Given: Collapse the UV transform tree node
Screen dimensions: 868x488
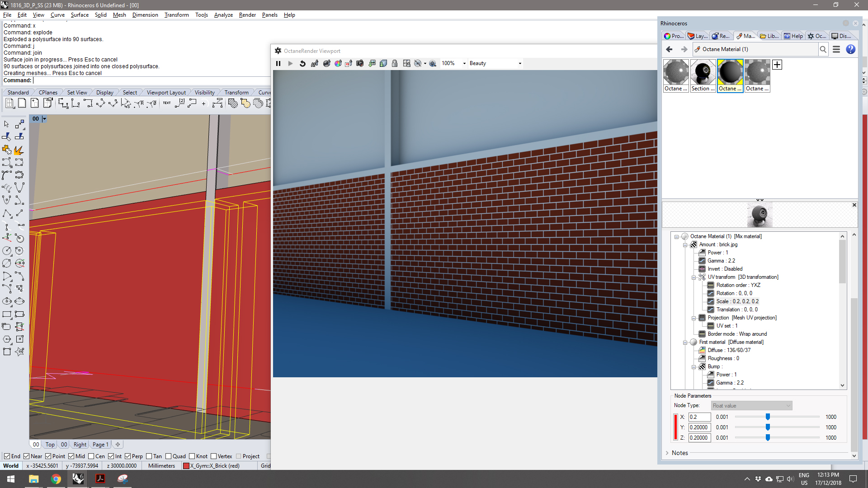Looking at the screenshot, I should tap(693, 277).
